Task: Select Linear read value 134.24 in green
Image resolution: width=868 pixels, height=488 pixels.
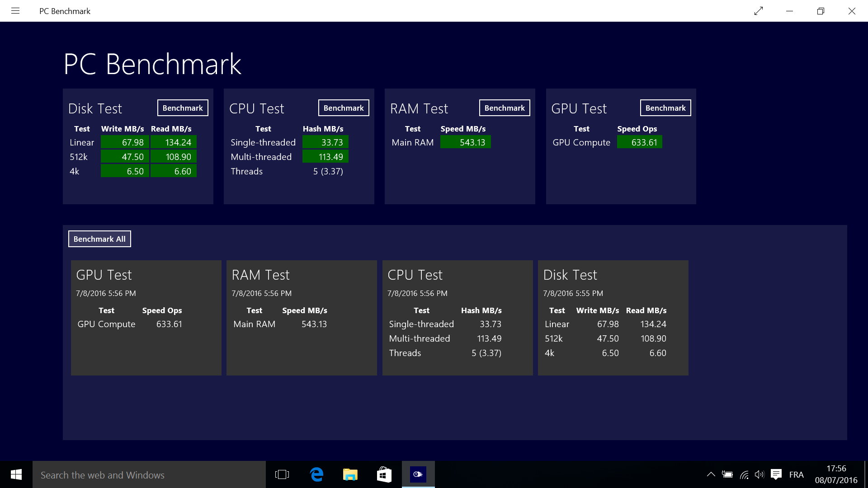Action: click(174, 142)
